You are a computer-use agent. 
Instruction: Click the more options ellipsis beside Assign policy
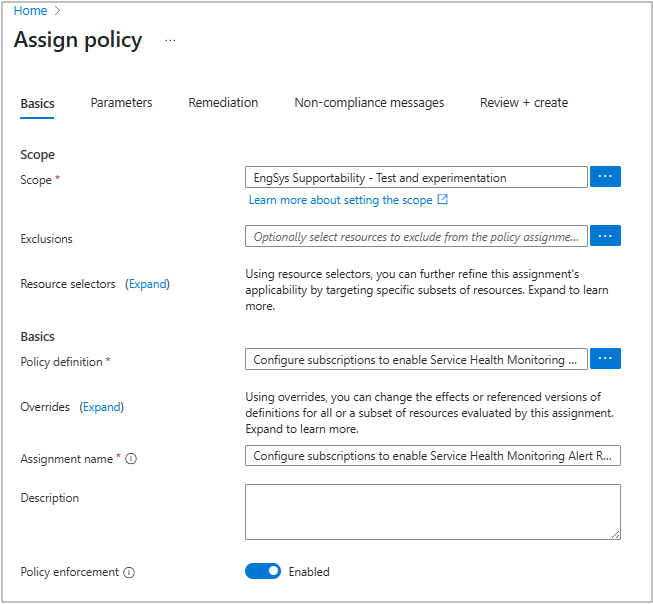coord(170,41)
